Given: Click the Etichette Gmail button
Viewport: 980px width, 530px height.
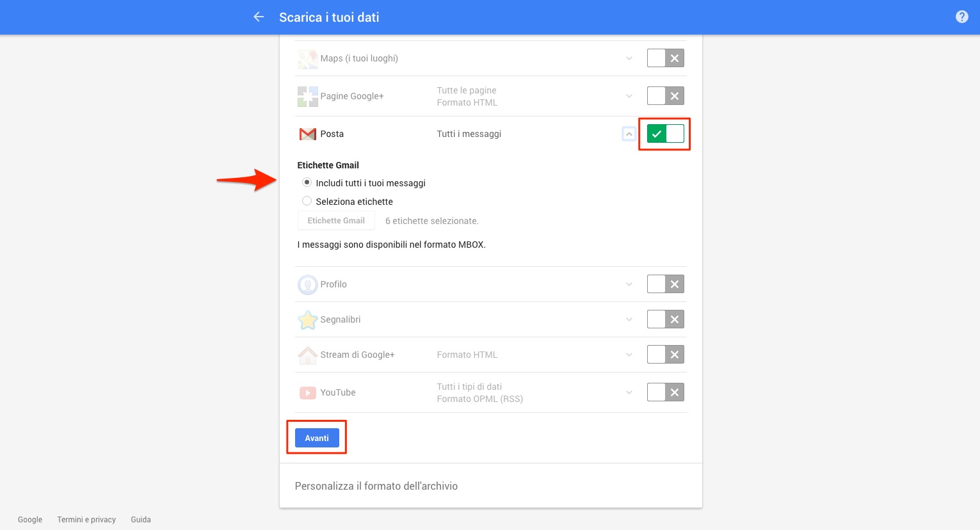Looking at the screenshot, I should click(x=336, y=220).
